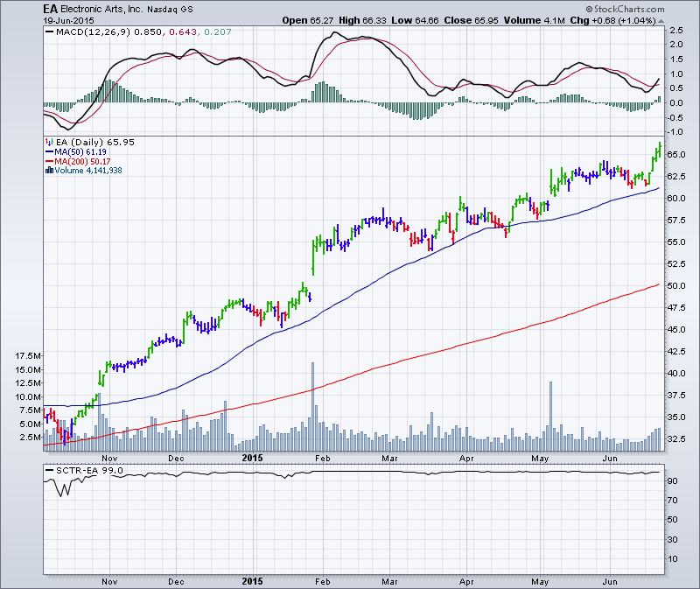Click the small triangle icon after Chg percentage

point(661,21)
